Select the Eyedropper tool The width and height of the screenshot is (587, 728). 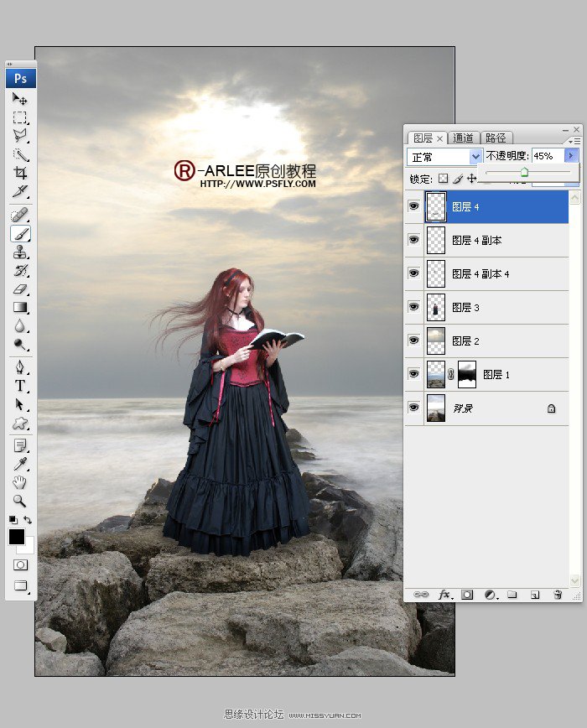tap(19, 464)
